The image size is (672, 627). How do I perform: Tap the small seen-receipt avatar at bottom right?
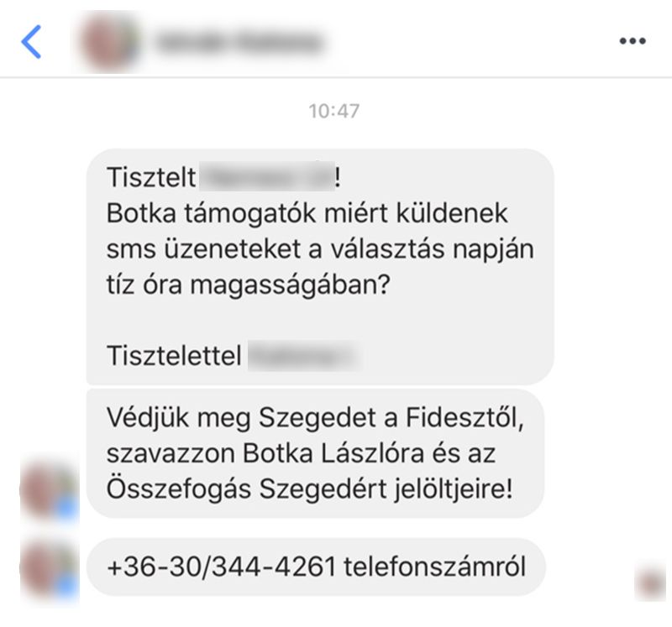coord(650,583)
